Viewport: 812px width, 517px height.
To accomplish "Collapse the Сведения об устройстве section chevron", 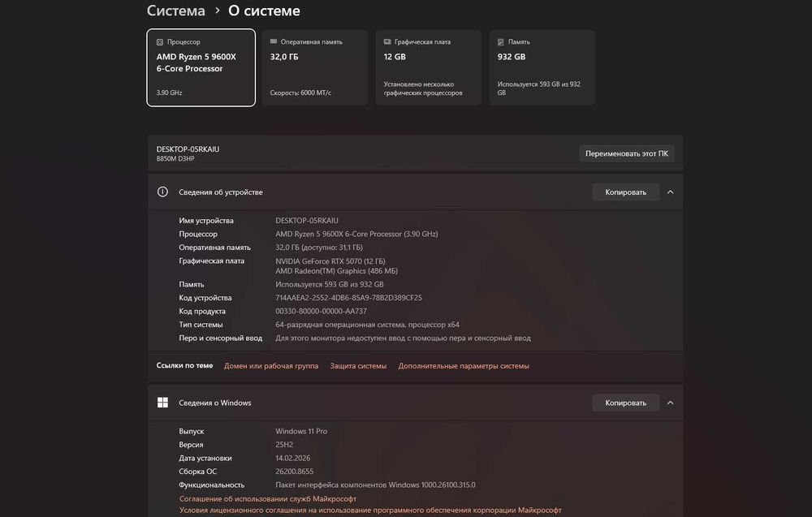I will [x=670, y=192].
